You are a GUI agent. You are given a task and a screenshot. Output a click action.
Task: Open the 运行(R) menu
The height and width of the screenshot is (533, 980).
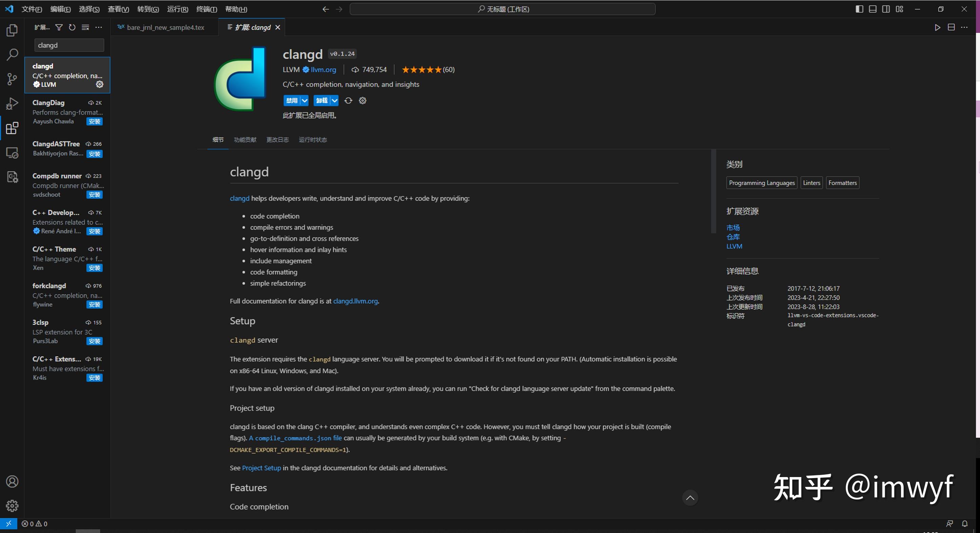tap(177, 9)
